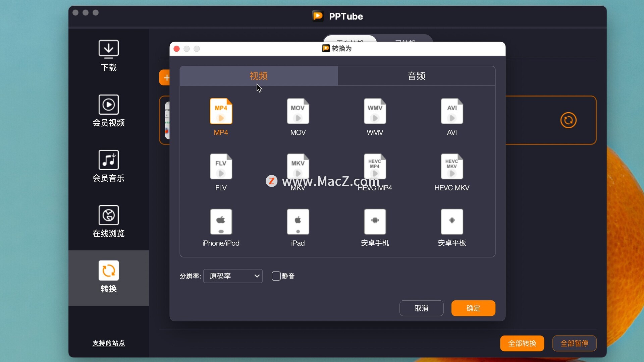Image resolution: width=644 pixels, height=362 pixels.
Task: Pick the WMV format icon
Action: click(375, 111)
